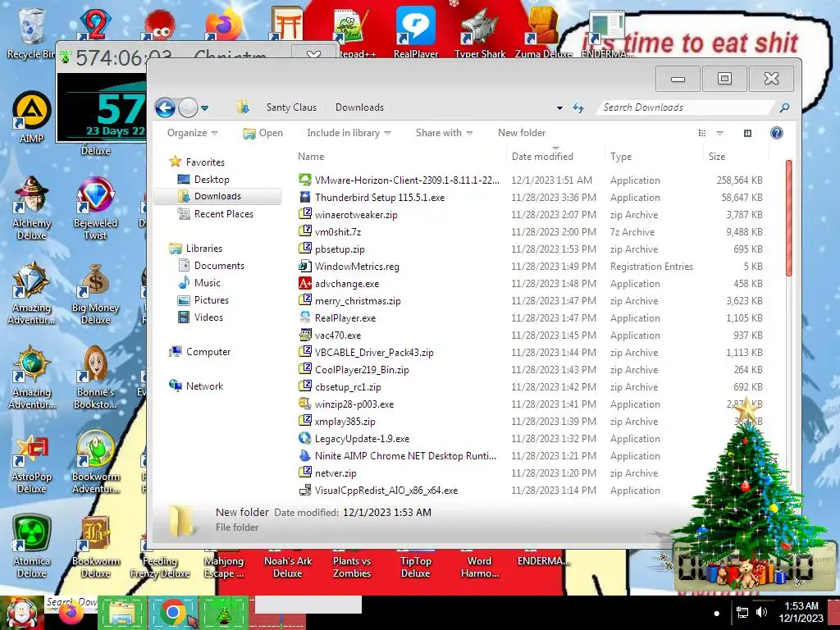Screen dimensions: 840x630
Task: Open Include in library dropdown
Action: click(x=349, y=133)
